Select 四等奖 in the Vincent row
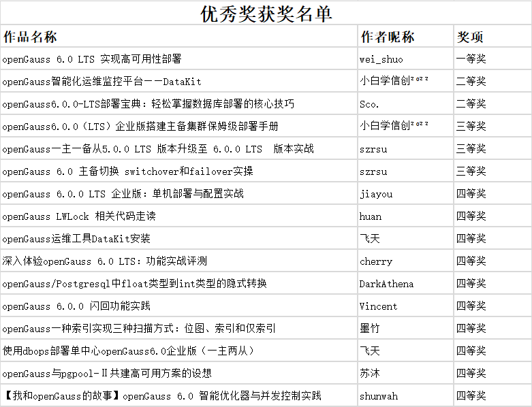Screen dimensions: 532x407 click(471, 306)
